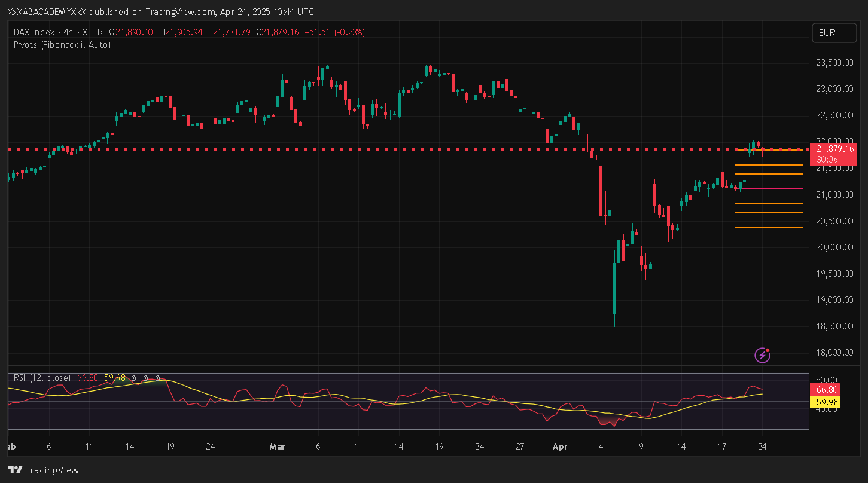868x483 pixels.
Task: Select the RSI (12, close) indicator label
Action: coord(42,378)
